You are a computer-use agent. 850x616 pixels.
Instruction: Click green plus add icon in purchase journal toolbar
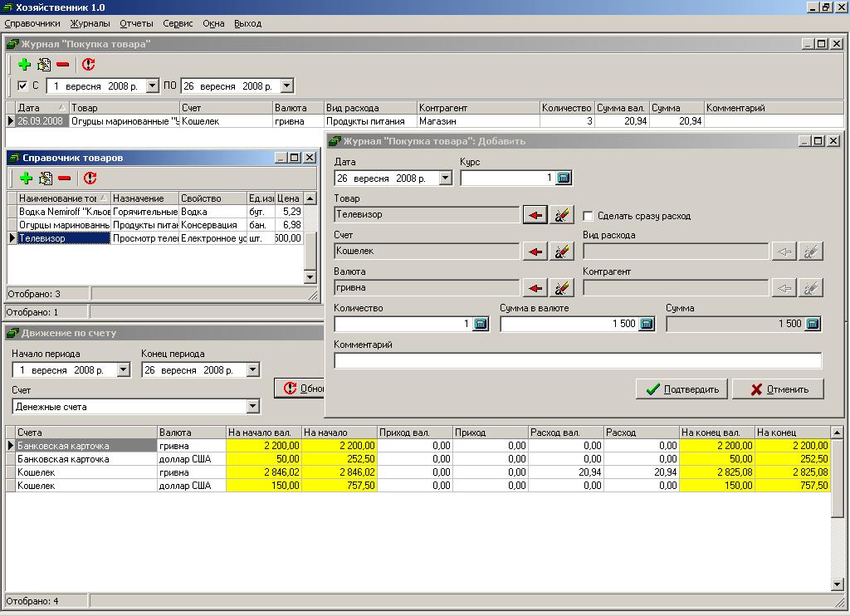(24, 65)
